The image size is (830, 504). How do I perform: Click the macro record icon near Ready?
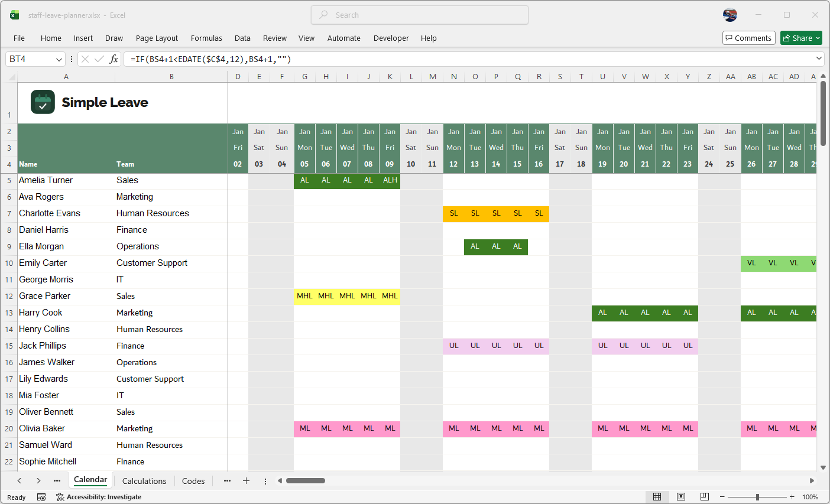tap(41, 497)
